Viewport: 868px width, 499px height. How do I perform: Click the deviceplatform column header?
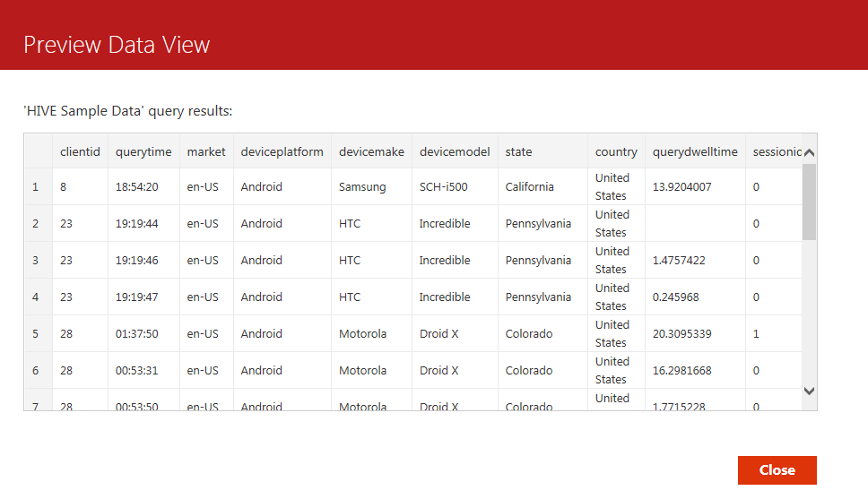click(282, 151)
